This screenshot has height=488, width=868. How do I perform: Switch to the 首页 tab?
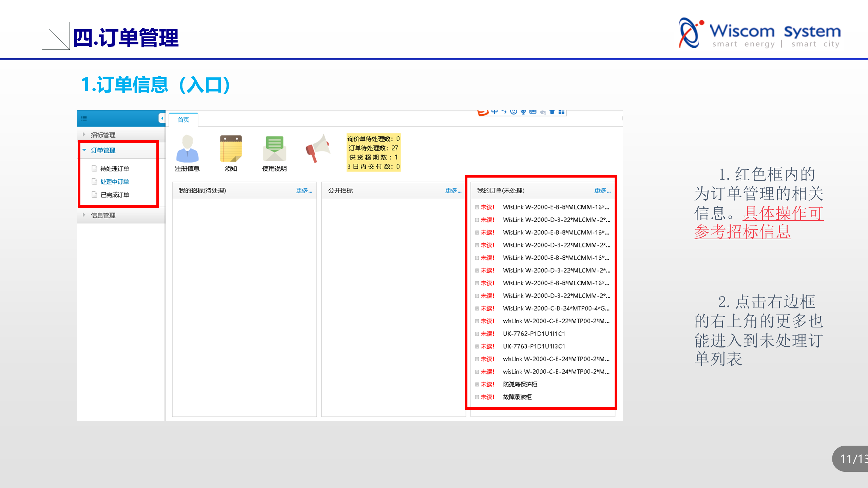click(183, 120)
